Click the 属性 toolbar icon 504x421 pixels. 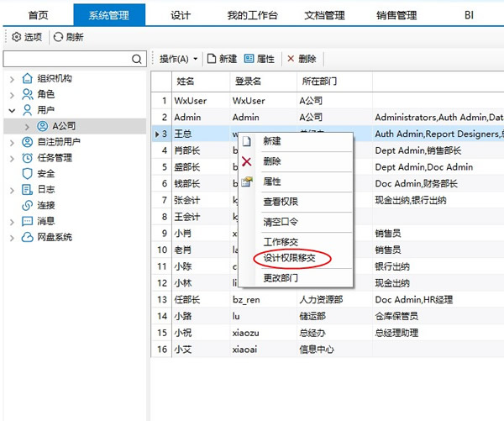pos(249,59)
